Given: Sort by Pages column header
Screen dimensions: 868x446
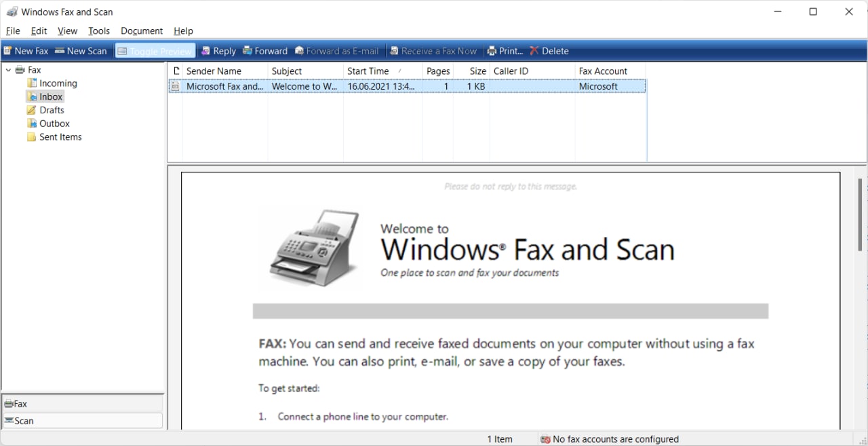Looking at the screenshot, I should pyautogui.click(x=438, y=71).
